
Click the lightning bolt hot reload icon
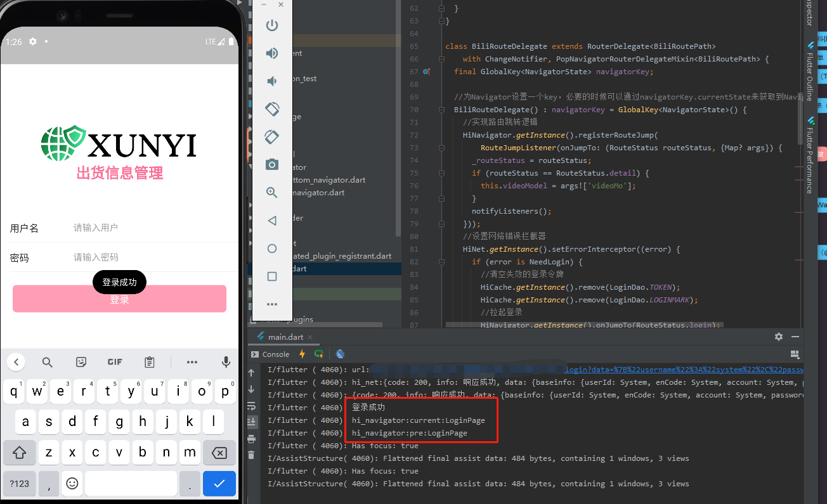(x=302, y=354)
